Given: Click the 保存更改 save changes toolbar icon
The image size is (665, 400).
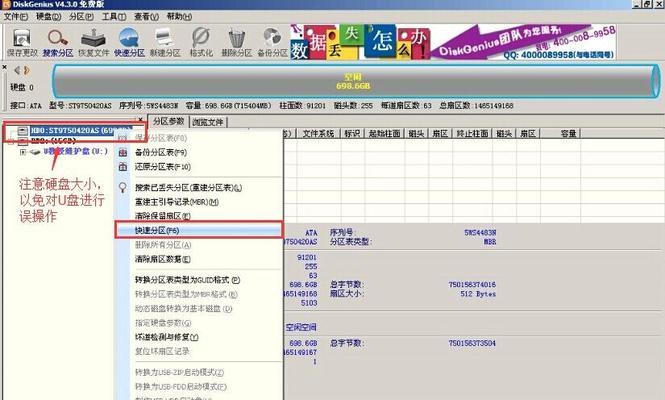Looking at the screenshot, I should (22, 42).
